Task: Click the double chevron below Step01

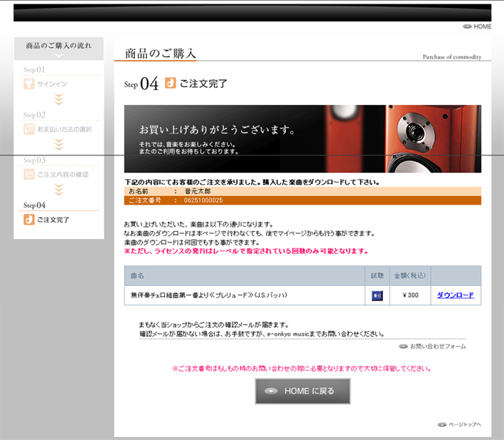Action: [59, 100]
